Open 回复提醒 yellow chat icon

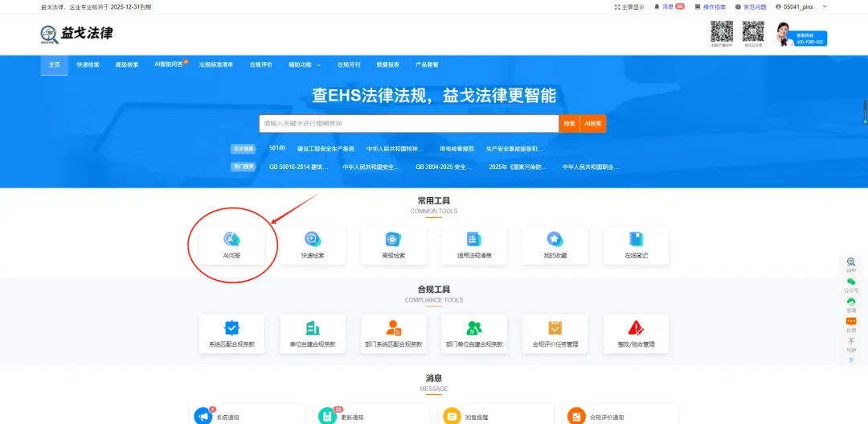click(452, 416)
